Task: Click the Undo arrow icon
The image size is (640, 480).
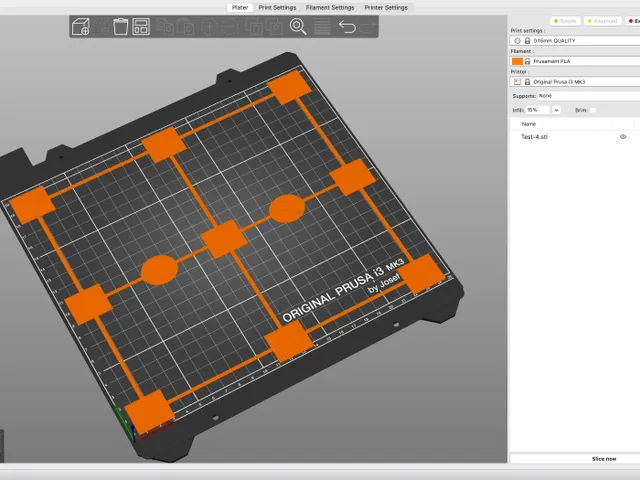Action: pos(347,27)
